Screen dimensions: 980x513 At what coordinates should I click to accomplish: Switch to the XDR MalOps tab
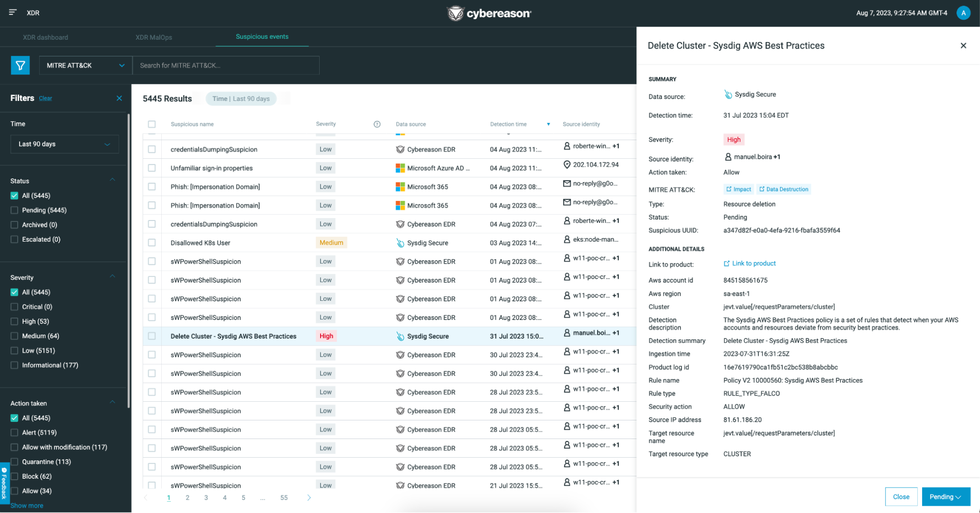(152, 37)
